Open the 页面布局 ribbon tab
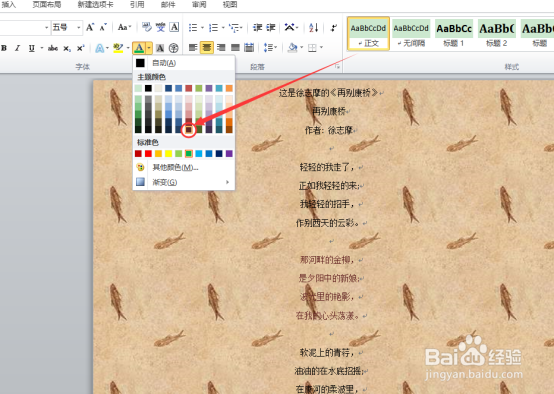 click(46, 5)
